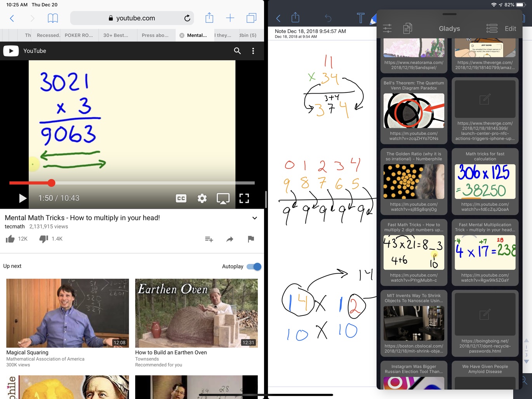Share the YouTube video arrow icon
Viewport: 532px width, 399px height.
pyautogui.click(x=230, y=239)
